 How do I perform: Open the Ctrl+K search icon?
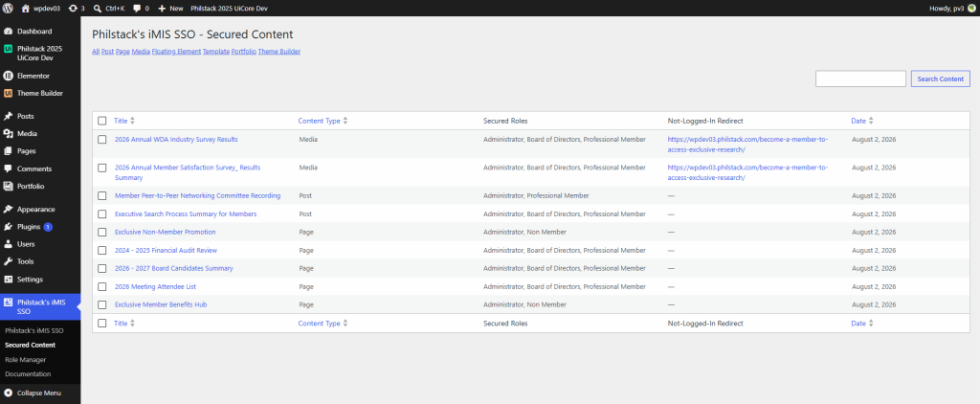pyautogui.click(x=99, y=8)
